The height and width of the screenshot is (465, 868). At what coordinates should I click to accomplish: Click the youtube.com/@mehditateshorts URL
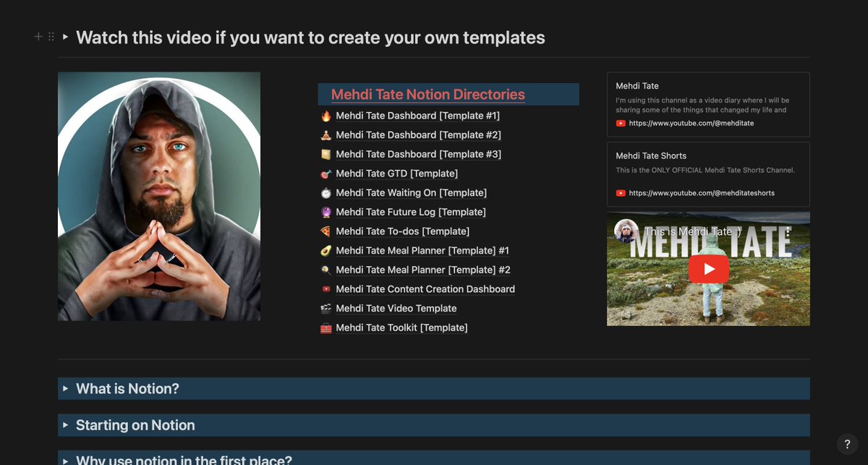tap(702, 193)
